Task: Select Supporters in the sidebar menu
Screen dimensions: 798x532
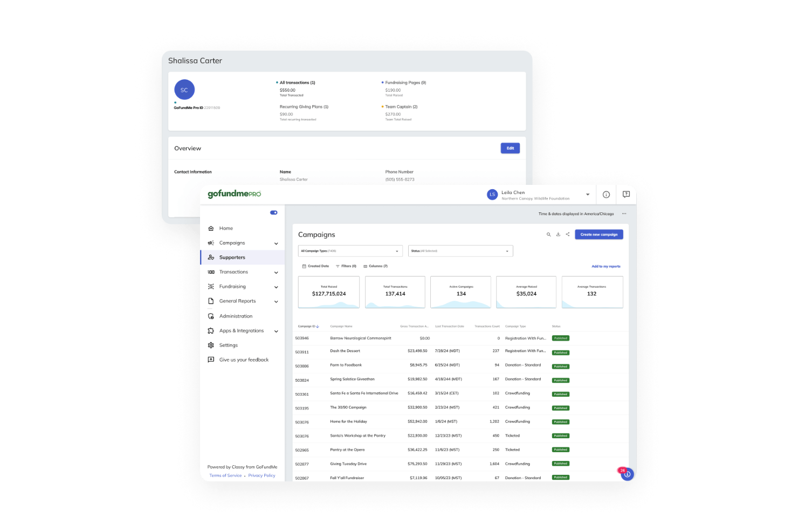Action: (x=232, y=258)
